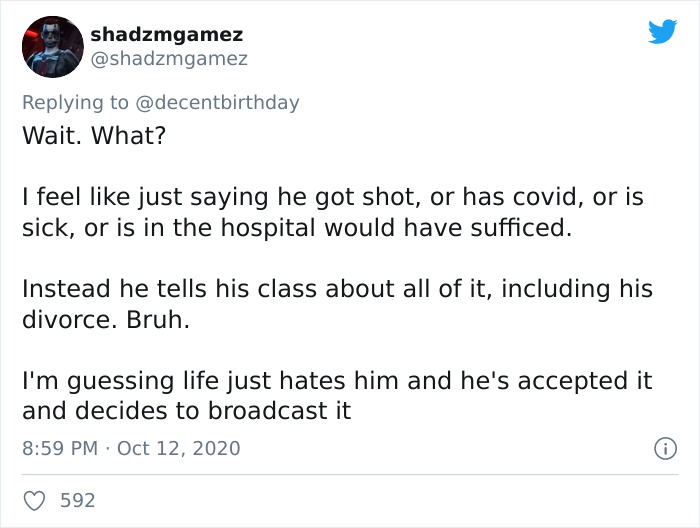Like the tweet with the heart icon
This screenshot has height=528, width=700.
(34, 501)
